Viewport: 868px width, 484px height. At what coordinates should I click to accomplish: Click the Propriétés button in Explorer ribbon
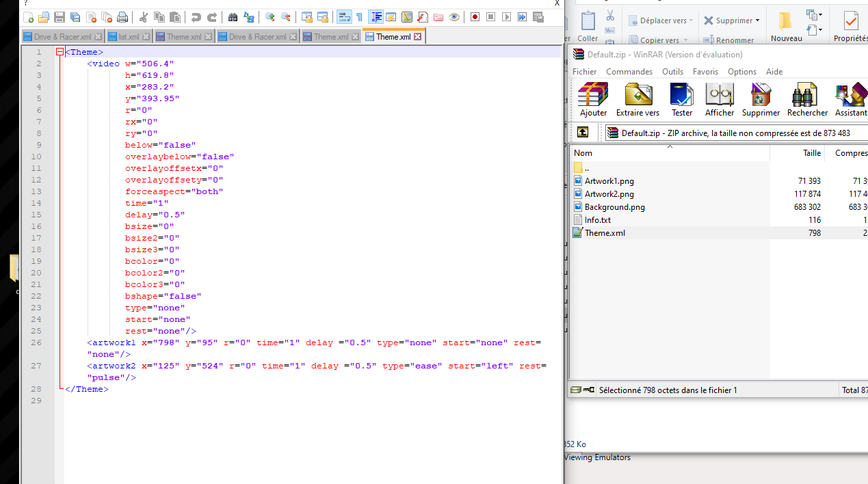click(850, 26)
